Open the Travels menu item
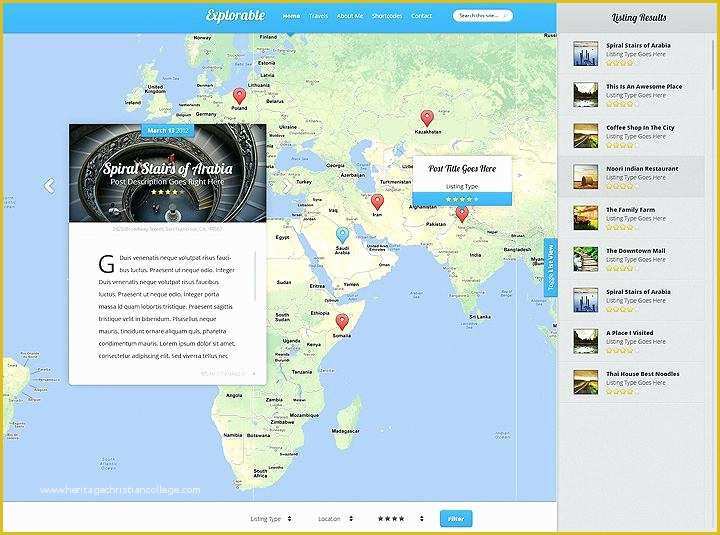Viewport: 720px width, 535px height. [318, 16]
